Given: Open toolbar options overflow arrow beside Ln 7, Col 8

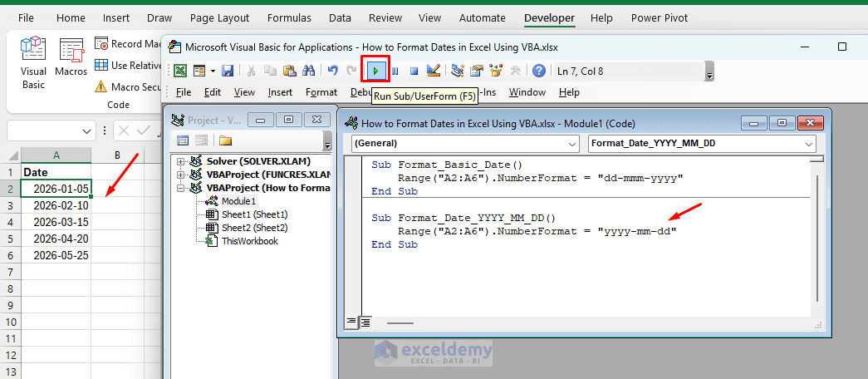Looking at the screenshot, I should click(709, 71).
